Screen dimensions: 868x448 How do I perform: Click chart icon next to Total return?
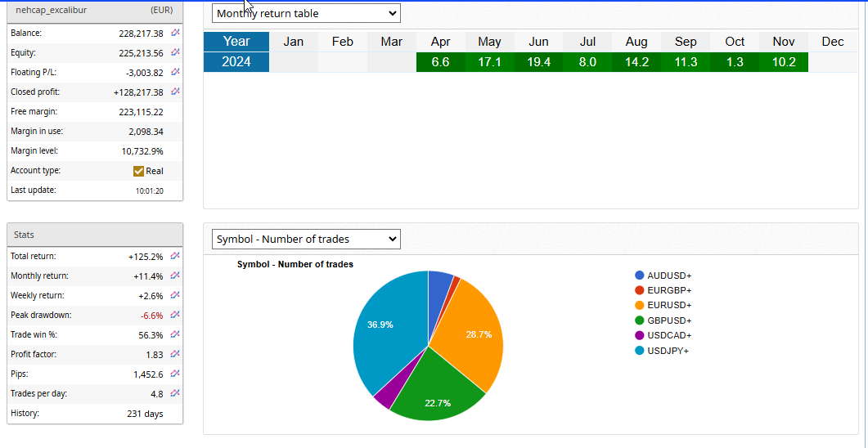pos(175,257)
